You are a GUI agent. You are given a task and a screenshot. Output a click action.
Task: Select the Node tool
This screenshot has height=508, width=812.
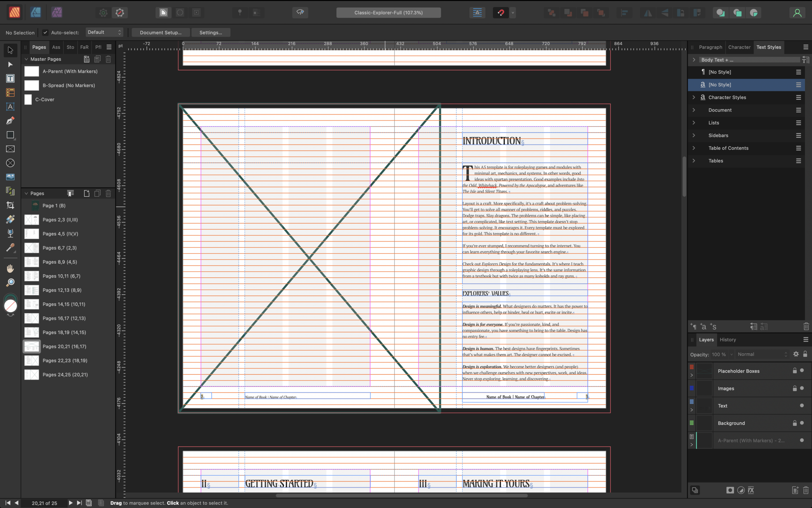[10, 65]
